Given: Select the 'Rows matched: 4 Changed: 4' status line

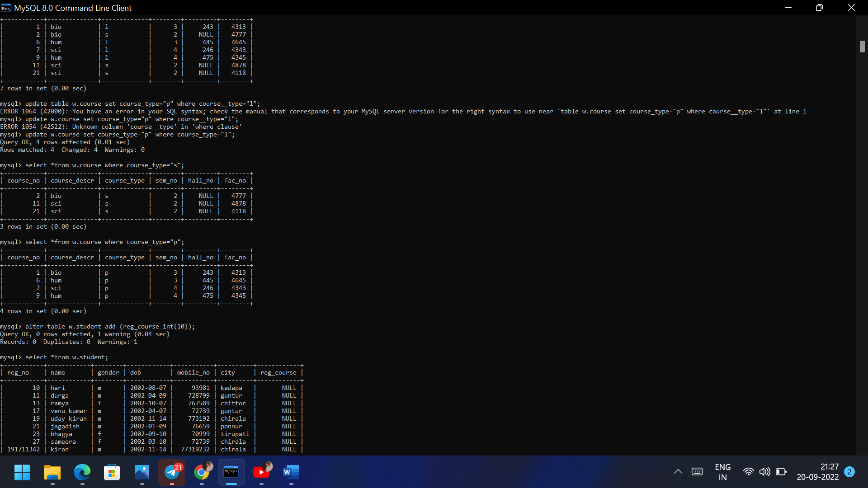Looking at the screenshot, I should click(72, 150).
